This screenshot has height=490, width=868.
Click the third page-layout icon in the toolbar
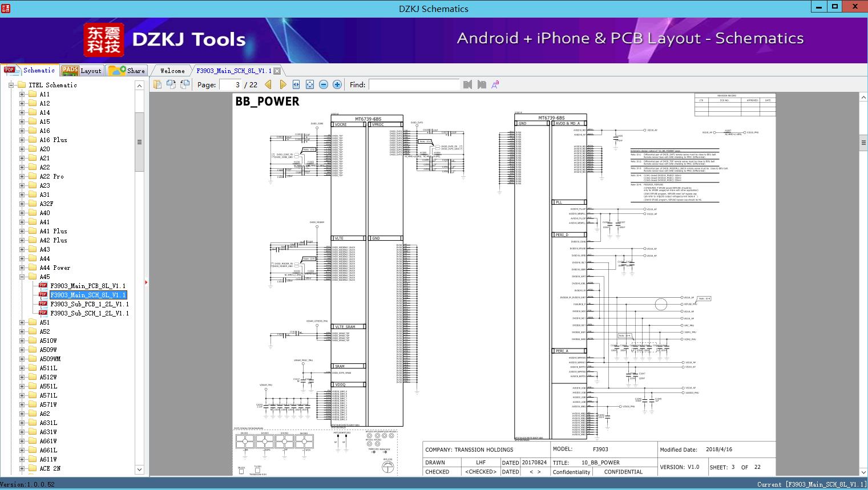coord(185,84)
